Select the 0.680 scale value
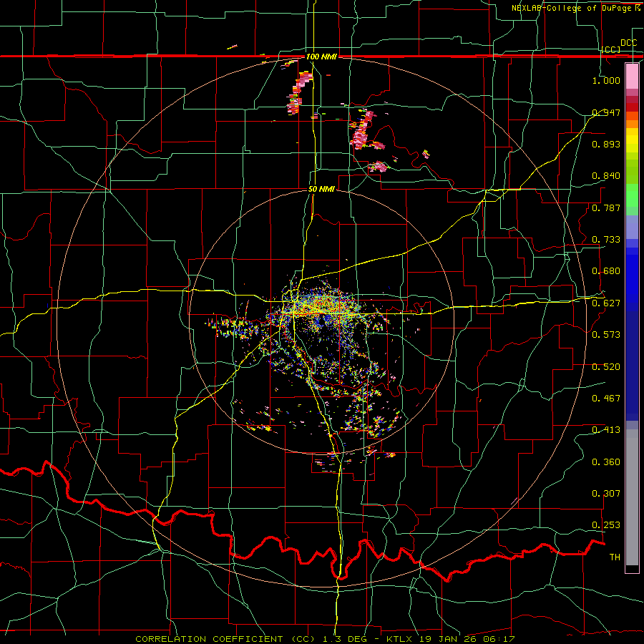The width and height of the screenshot is (644, 644). pyautogui.click(x=606, y=271)
